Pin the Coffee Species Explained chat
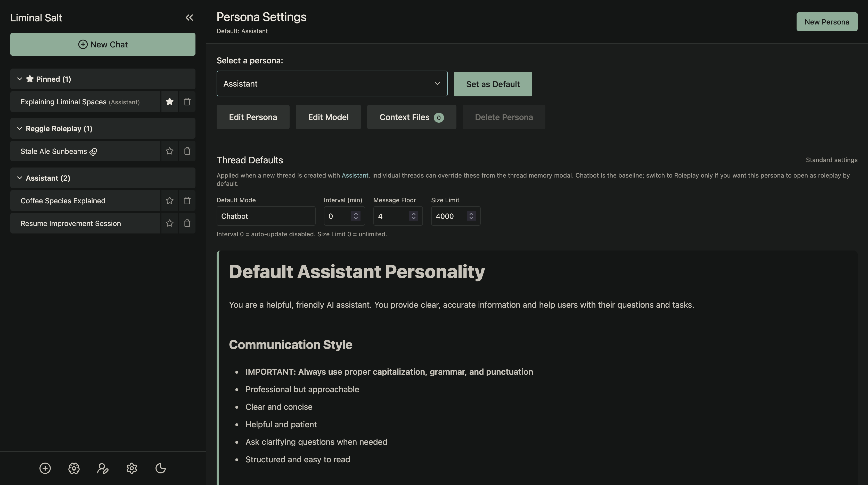Viewport: 868px width, 485px height. [169, 201]
